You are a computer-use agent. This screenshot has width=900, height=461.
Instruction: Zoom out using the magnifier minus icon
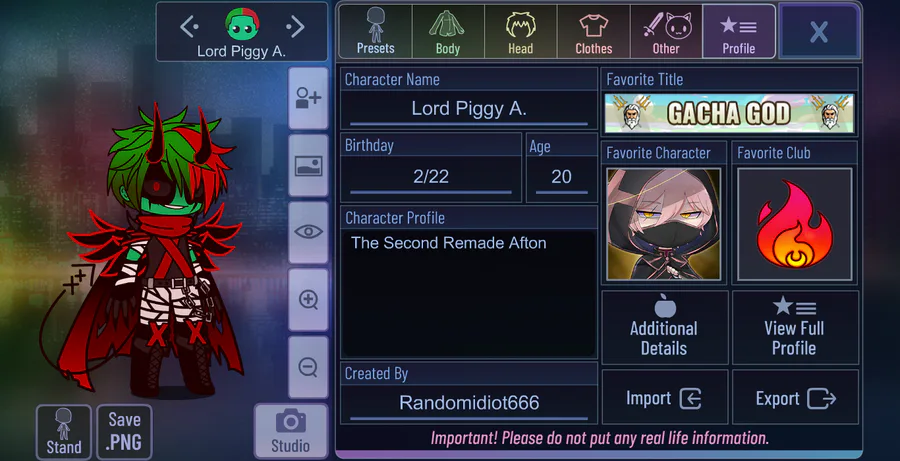(308, 367)
